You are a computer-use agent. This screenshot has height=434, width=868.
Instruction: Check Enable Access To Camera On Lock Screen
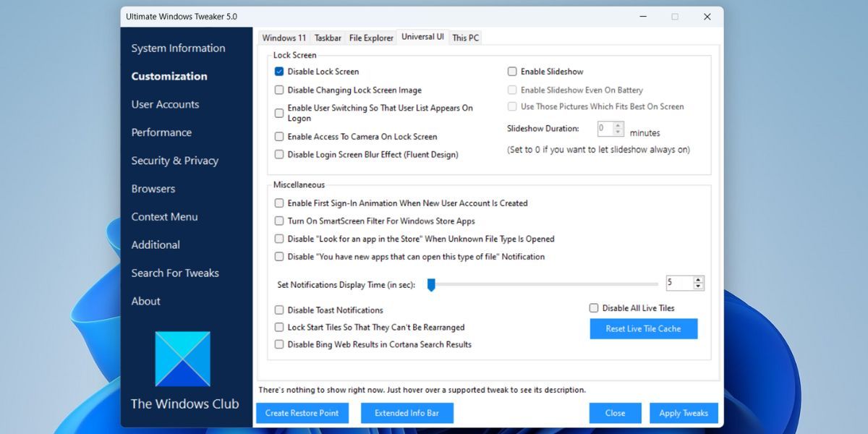[x=278, y=136]
